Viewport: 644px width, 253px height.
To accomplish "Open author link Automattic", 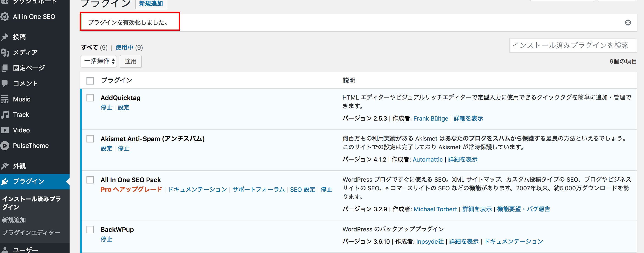I will (428, 159).
